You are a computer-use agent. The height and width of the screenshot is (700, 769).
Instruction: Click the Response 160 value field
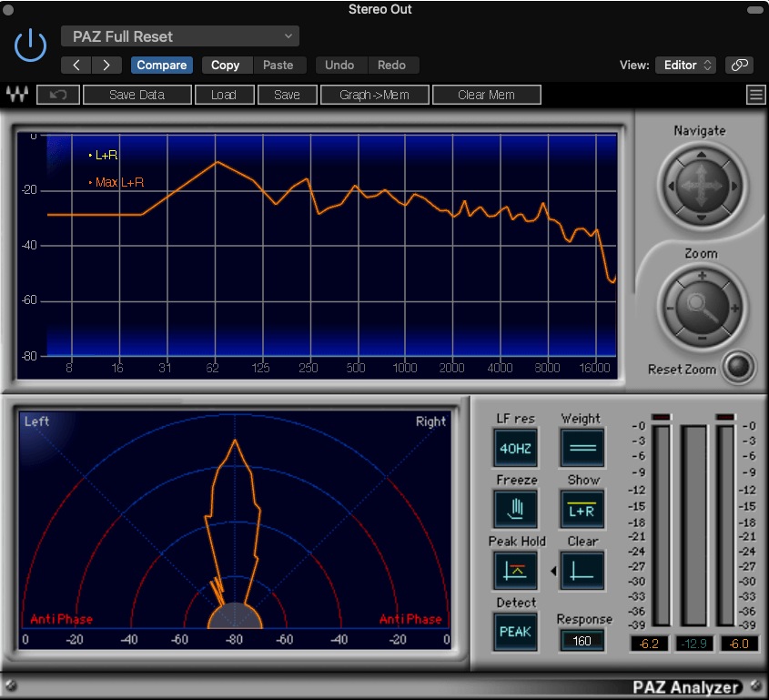pyautogui.click(x=582, y=641)
